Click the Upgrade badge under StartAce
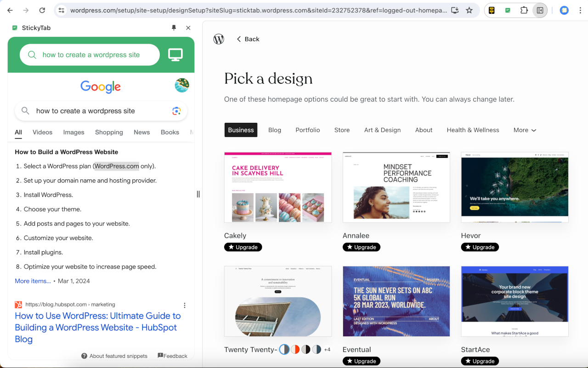 tap(480, 361)
